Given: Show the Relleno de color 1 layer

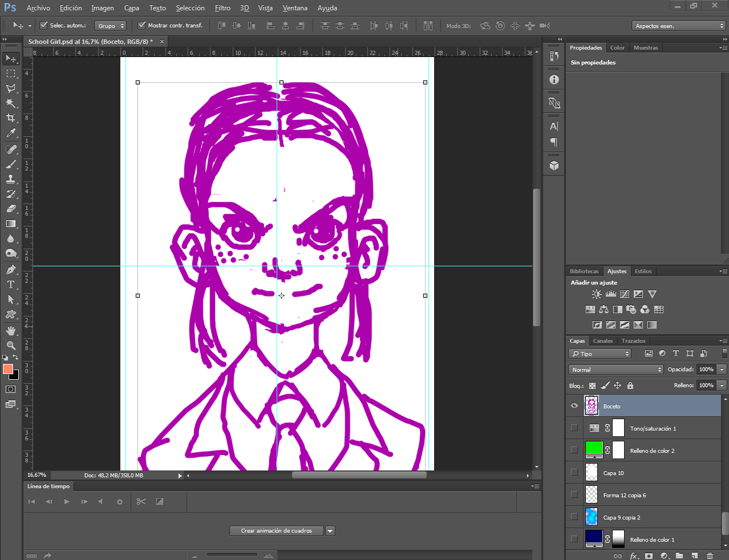Looking at the screenshot, I should pos(574,539).
